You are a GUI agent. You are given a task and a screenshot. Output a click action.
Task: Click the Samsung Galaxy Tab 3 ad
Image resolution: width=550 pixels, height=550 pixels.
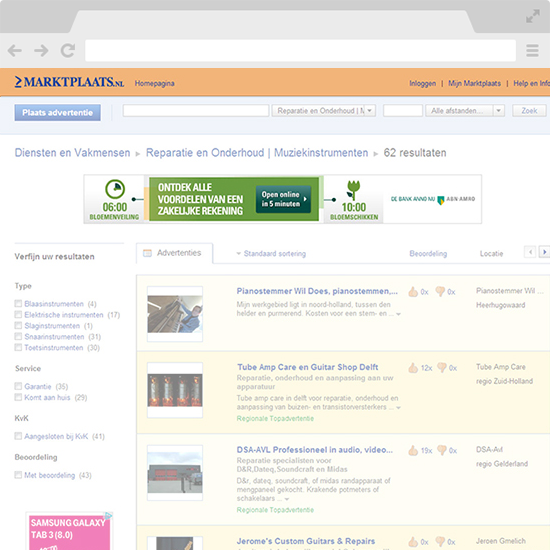[69, 531]
